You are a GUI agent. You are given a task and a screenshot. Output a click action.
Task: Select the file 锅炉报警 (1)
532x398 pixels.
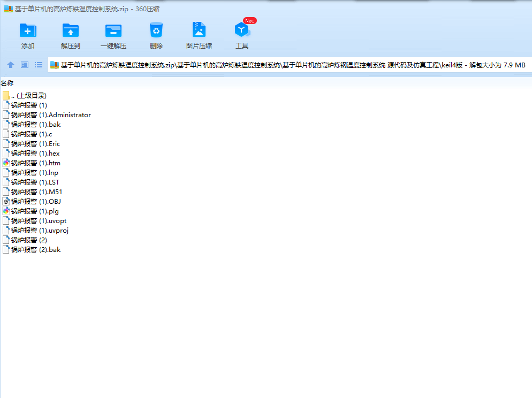pos(25,105)
